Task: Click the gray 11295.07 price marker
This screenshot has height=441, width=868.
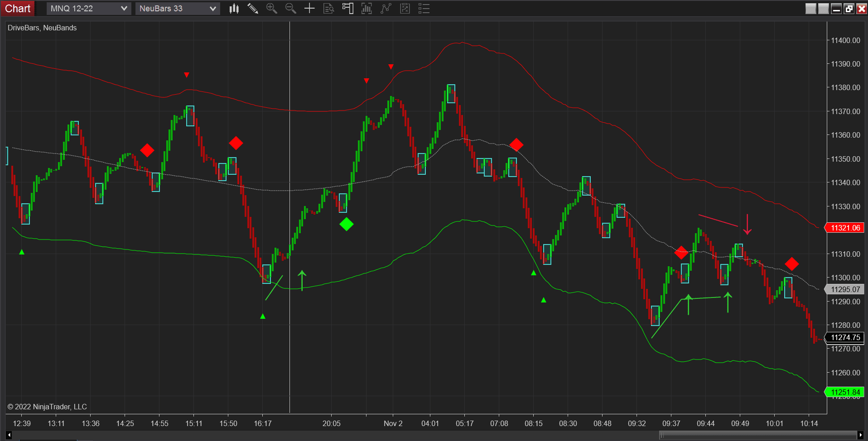Action: click(844, 289)
